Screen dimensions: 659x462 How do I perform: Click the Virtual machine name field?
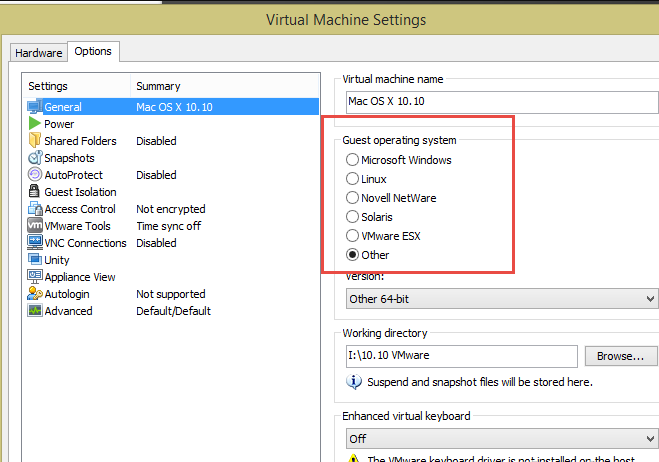coord(502,101)
